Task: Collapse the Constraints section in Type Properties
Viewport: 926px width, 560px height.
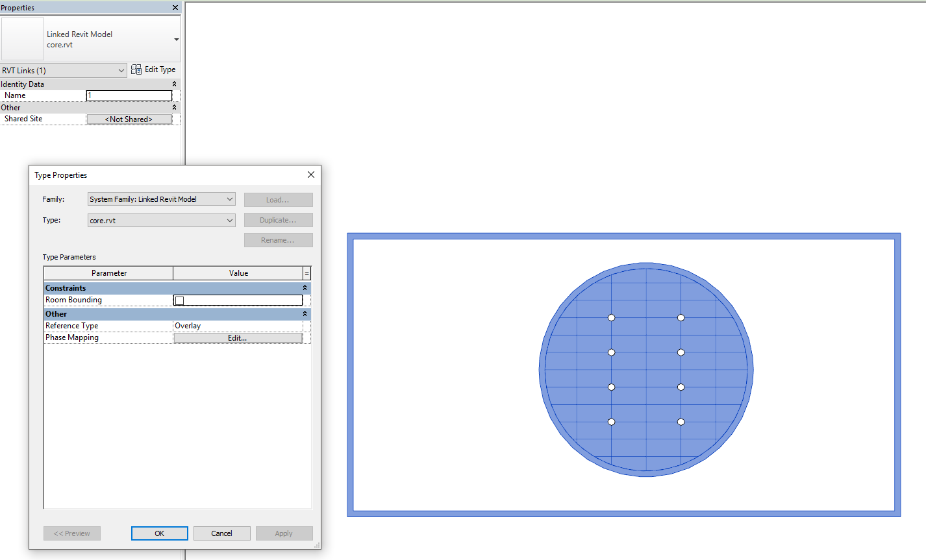Action: point(305,287)
